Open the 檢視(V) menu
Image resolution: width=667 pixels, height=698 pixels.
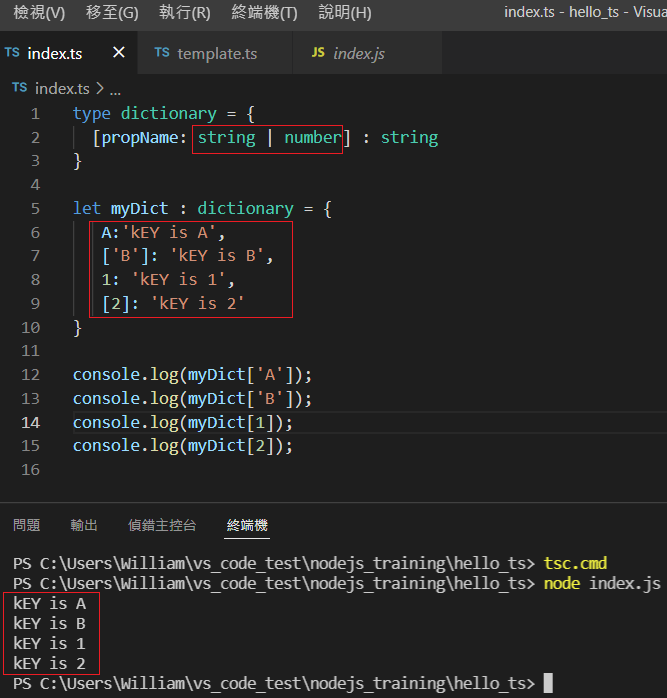(x=39, y=13)
